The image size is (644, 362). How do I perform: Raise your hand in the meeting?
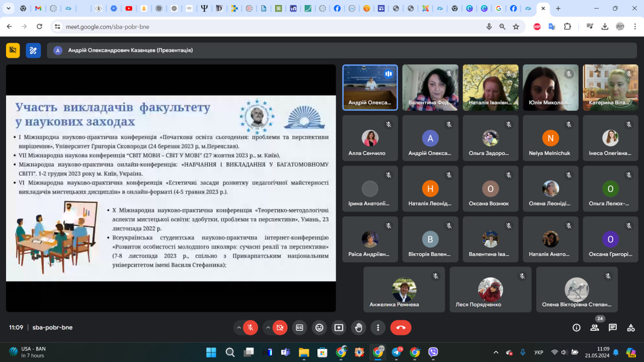pyautogui.click(x=358, y=327)
